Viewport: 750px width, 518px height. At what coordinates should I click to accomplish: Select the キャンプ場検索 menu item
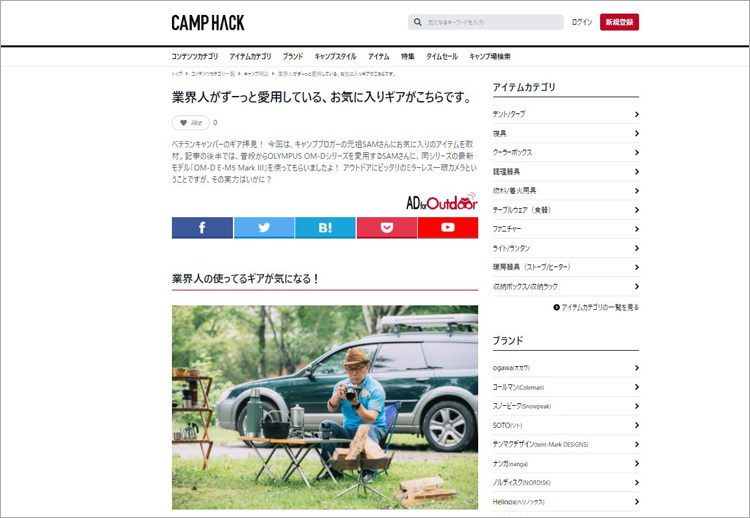coord(490,56)
